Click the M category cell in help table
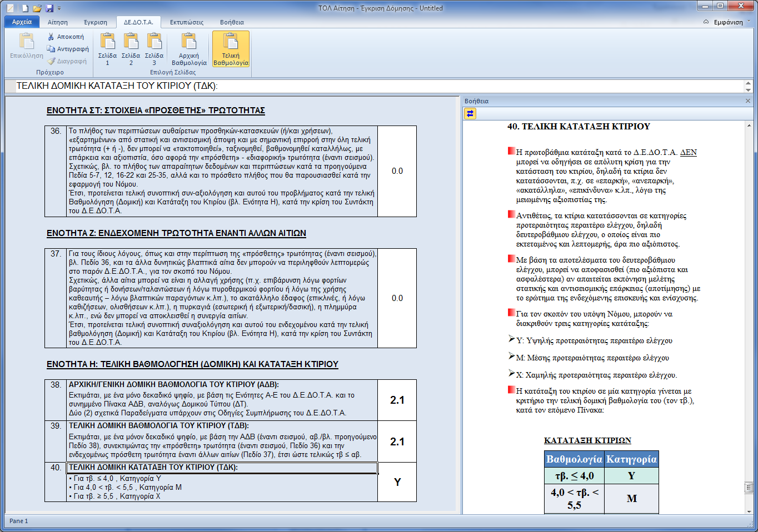Image resolution: width=758 pixels, height=532 pixels. [631, 499]
